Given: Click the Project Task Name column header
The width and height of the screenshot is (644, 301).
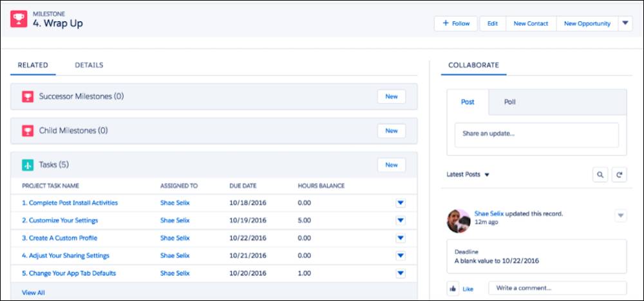Looking at the screenshot, I should point(50,186).
